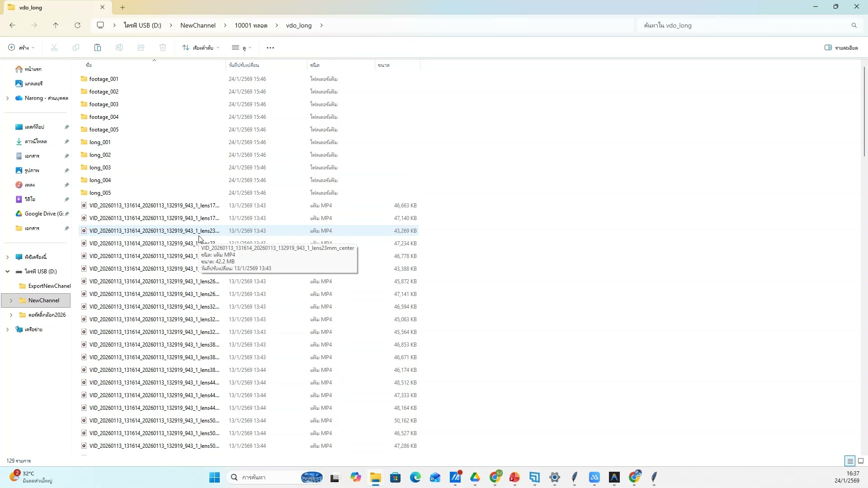Open the View layout dropdown

click(241, 47)
